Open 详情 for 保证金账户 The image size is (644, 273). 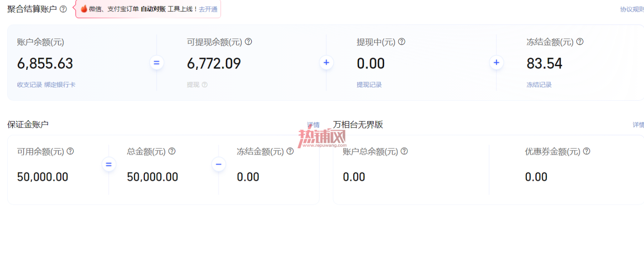[x=313, y=125]
